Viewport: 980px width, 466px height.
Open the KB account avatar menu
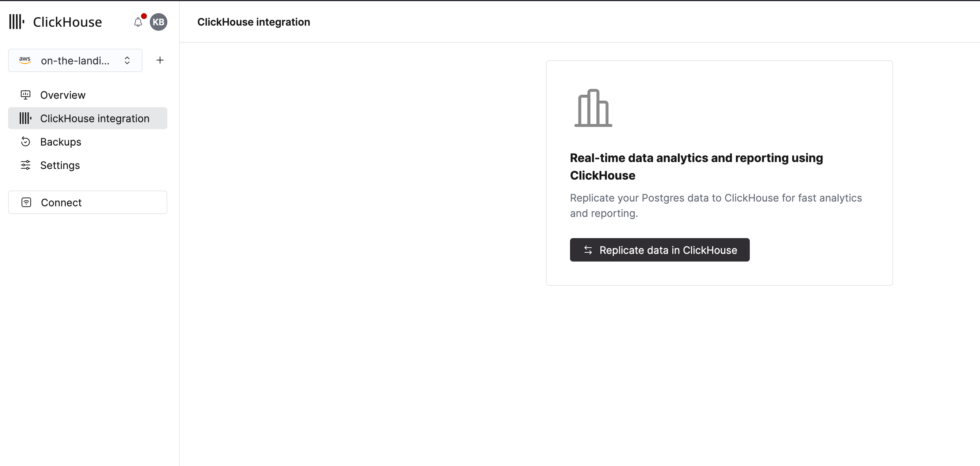click(158, 22)
